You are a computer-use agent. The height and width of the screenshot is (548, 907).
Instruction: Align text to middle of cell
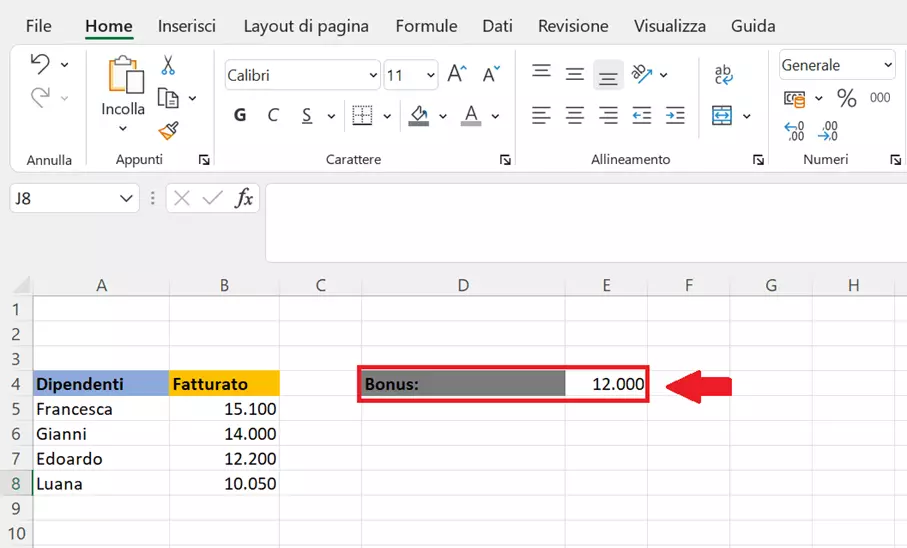pyautogui.click(x=574, y=74)
